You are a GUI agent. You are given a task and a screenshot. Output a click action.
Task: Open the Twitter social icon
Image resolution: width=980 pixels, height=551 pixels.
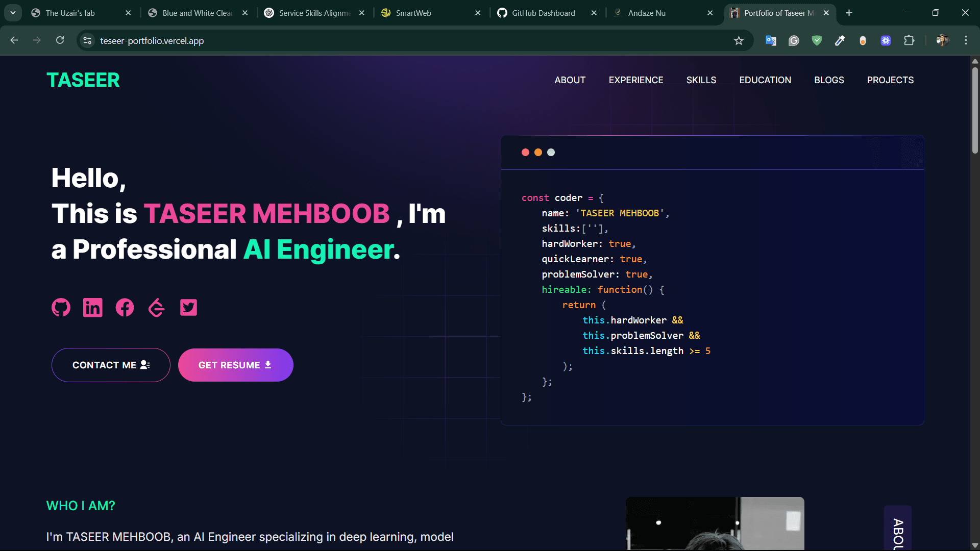[x=188, y=307]
